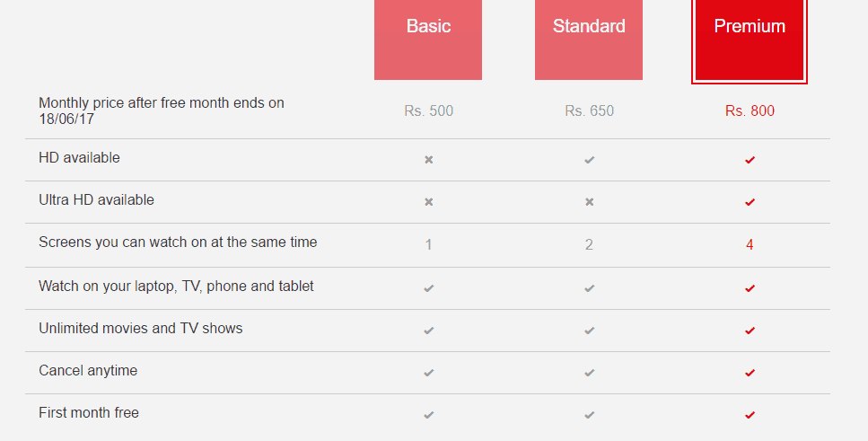Choose the Premium plan tile
Viewport: 868px width, 441px height.
(x=750, y=41)
